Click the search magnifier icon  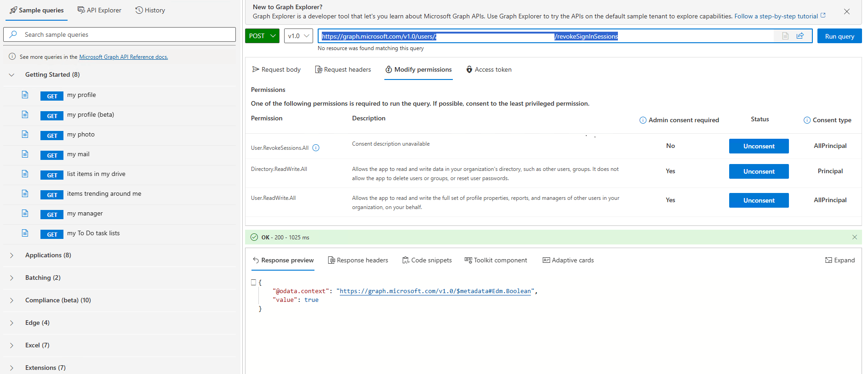[13, 34]
